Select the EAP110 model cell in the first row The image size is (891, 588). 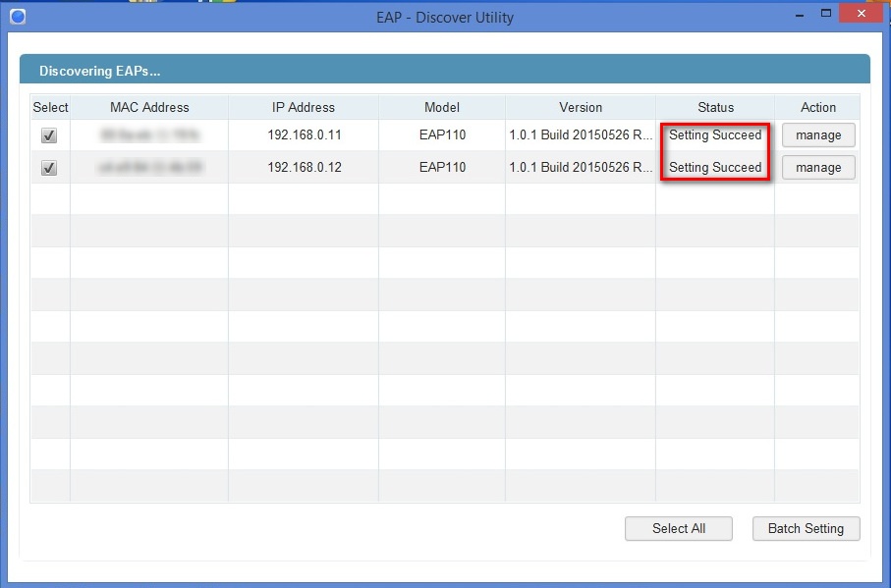point(441,135)
